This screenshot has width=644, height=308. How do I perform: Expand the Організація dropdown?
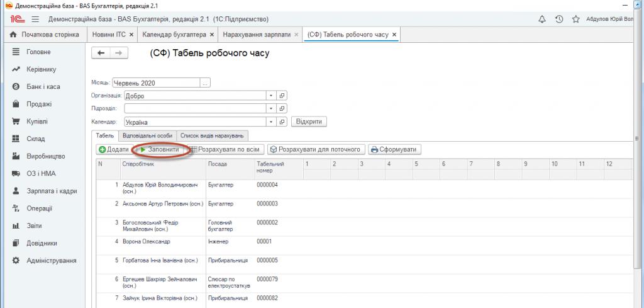point(271,96)
